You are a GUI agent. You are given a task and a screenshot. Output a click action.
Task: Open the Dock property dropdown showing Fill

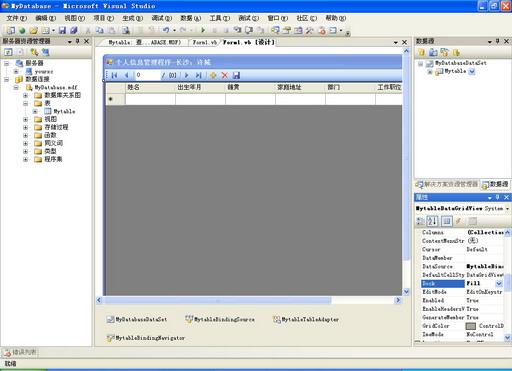coord(499,284)
